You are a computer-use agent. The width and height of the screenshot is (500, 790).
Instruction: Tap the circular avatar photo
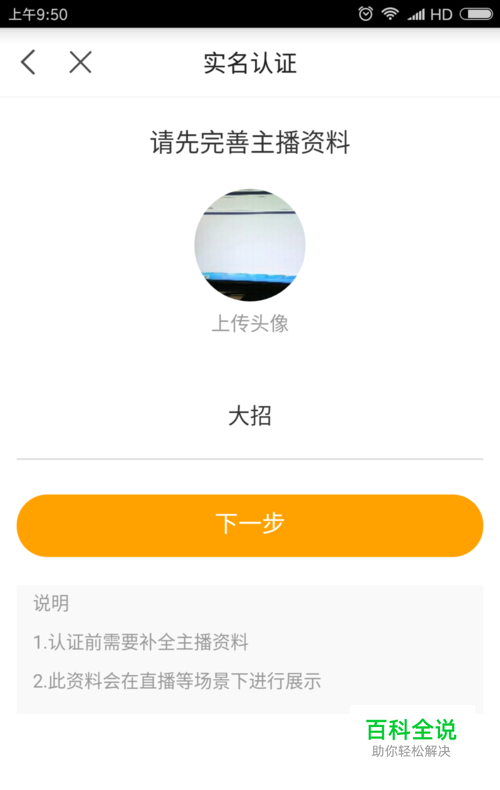click(x=250, y=245)
